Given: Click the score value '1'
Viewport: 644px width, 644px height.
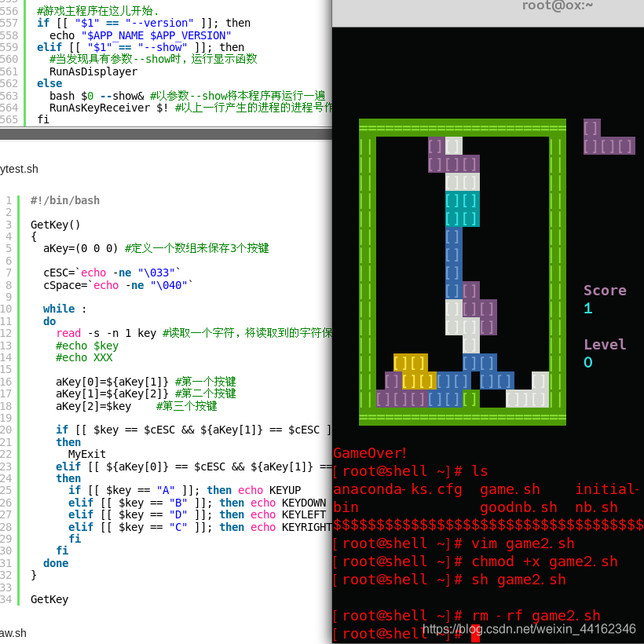Looking at the screenshot, I should tap(588, 308).
